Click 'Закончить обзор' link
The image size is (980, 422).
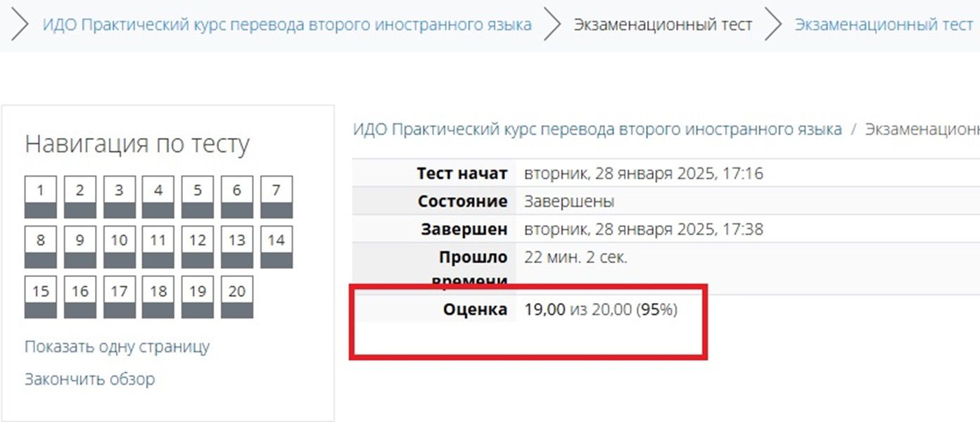click(90, 379)
